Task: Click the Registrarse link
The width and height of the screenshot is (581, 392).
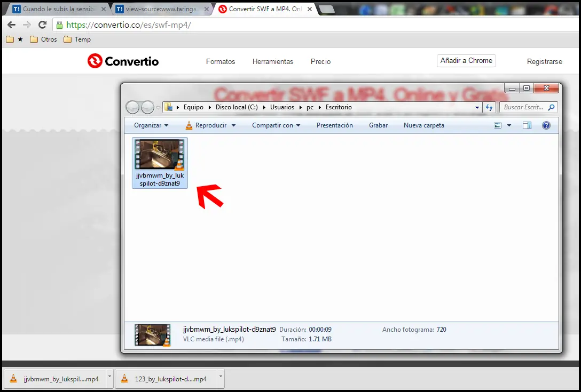Action: [544, 61]
